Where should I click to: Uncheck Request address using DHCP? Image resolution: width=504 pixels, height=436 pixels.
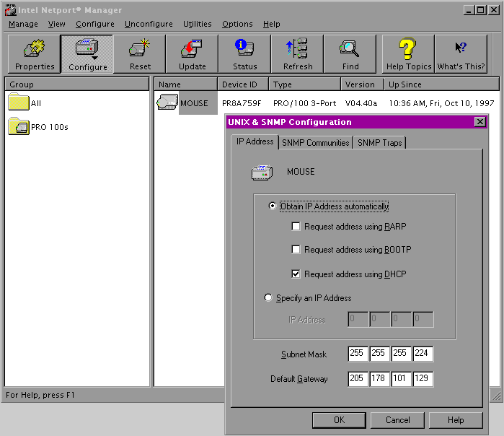pos(296,274)
